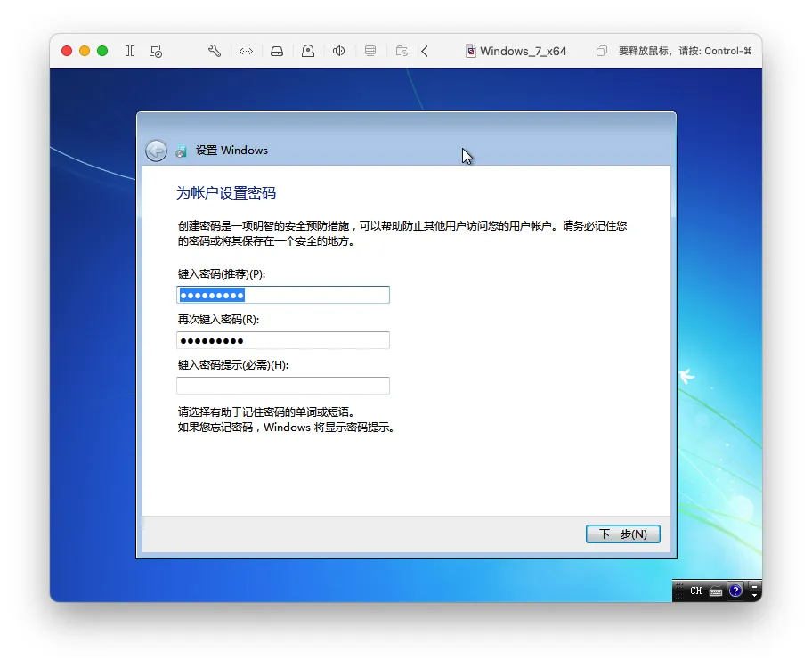Go back using setup wizard arrow
Viewport: 812px width, 668px height.
click(x=156, y=151)
